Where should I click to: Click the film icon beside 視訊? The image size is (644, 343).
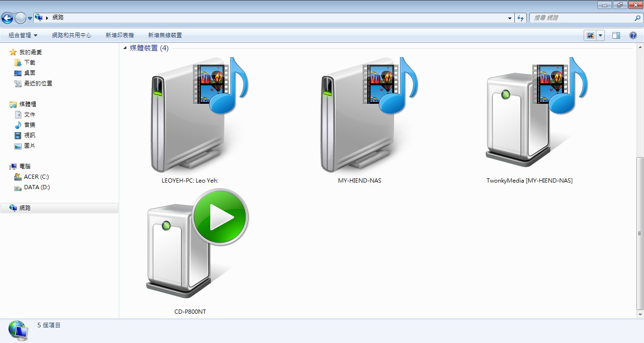click(18, 135)
